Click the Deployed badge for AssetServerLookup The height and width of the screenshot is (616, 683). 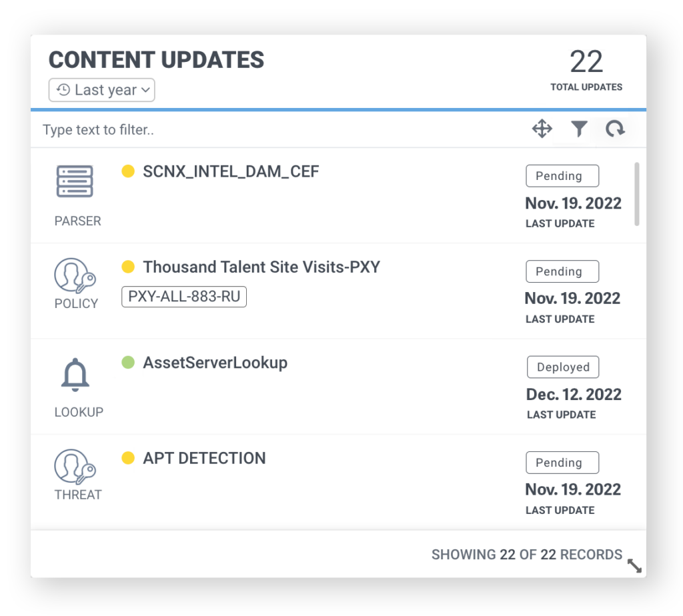(563, 367)
